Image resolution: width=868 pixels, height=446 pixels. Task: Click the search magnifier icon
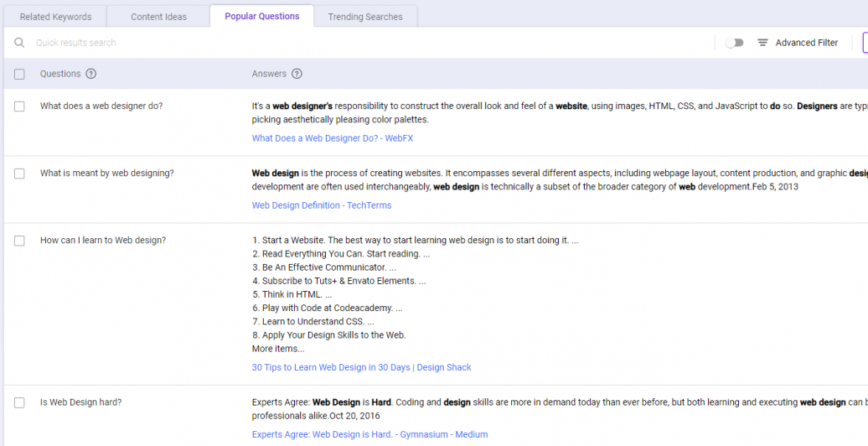click(x=19, y=43)
